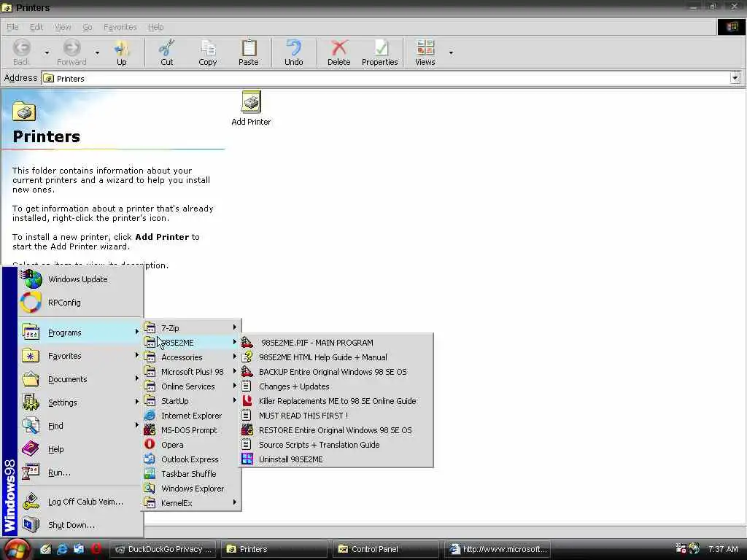This screenshot has width=747, height=560.
Task: Open the Back history dropdown arrow
Action: 47,52
